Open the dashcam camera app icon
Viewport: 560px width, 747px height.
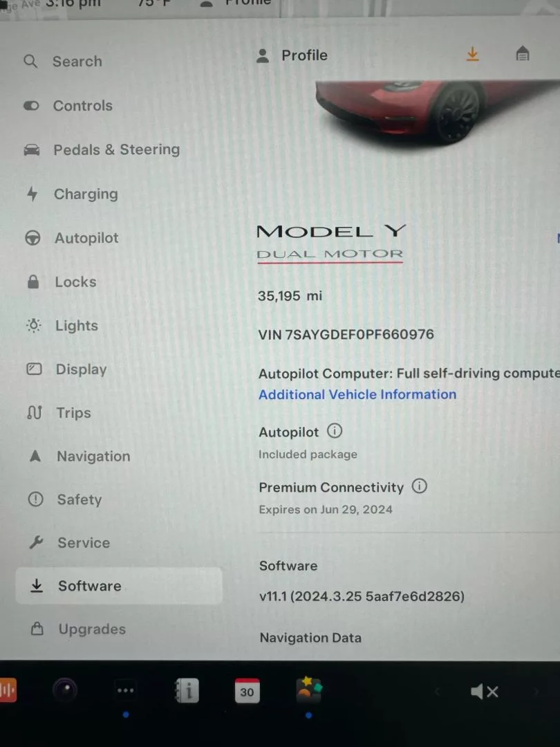[x=65, y=690]
